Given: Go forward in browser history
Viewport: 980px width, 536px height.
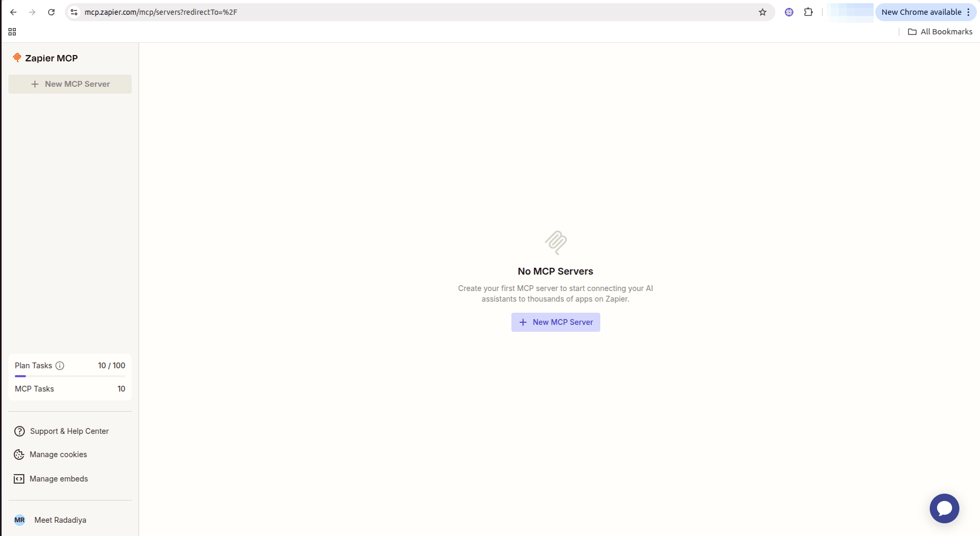Looking at the screenshot, I should 32,12.
